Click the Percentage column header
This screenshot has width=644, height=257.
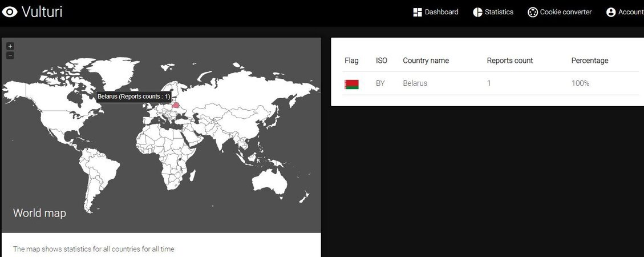tap(590, 61)
